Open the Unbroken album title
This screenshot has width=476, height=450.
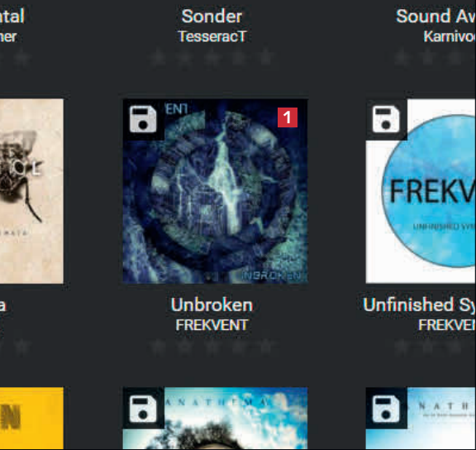[x=212, y=304]
